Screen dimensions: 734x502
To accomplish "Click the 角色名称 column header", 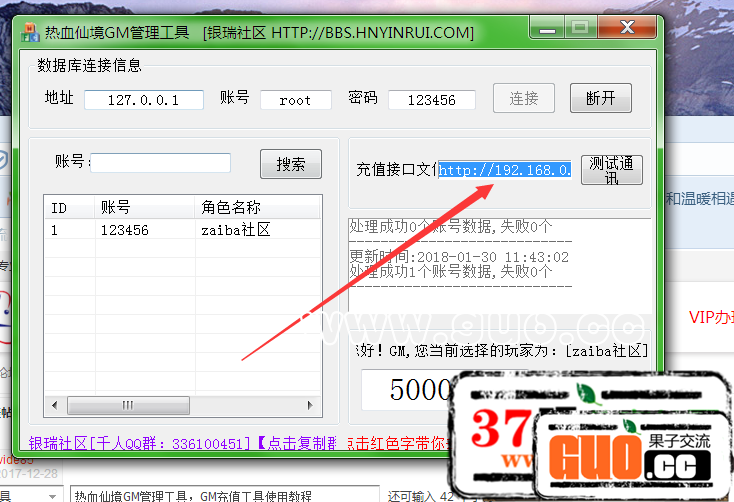I will coord(255,208).
